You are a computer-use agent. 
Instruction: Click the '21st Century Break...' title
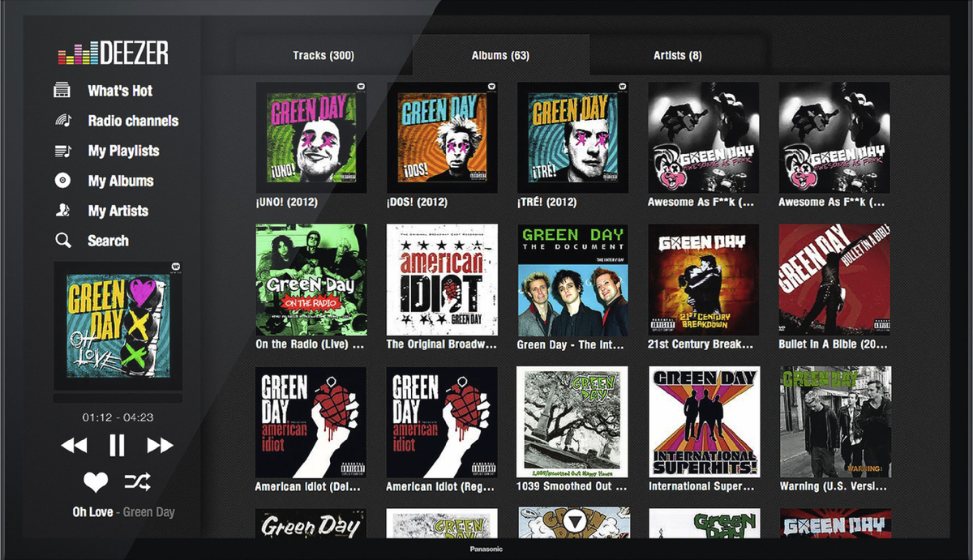pyautogui.click(x=702, y=344)
